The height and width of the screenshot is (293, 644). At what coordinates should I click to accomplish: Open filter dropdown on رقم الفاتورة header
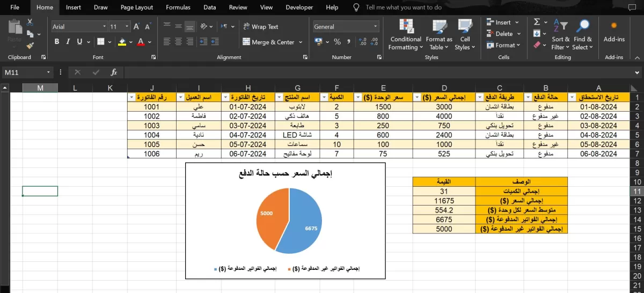132,97
